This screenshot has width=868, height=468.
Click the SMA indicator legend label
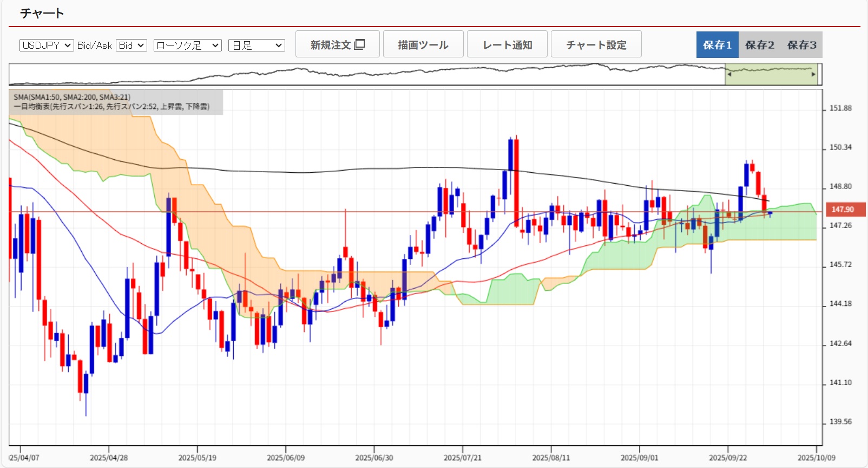(x=72, y=97)
